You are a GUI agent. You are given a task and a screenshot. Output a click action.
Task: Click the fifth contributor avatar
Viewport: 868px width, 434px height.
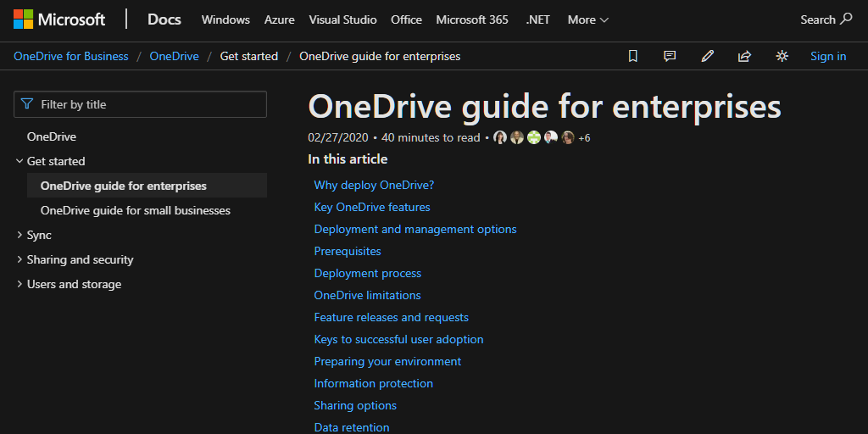[x=568, y=137]
